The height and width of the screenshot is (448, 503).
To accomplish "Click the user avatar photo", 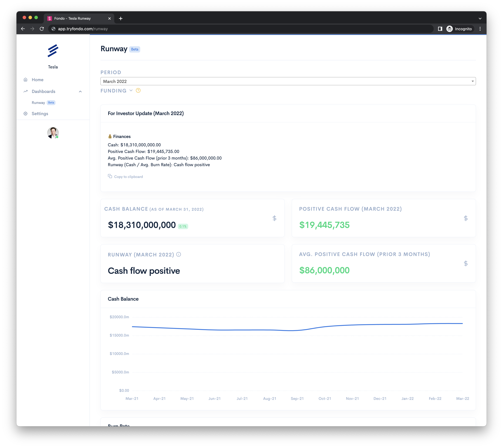I will click(x=53, y=133).
